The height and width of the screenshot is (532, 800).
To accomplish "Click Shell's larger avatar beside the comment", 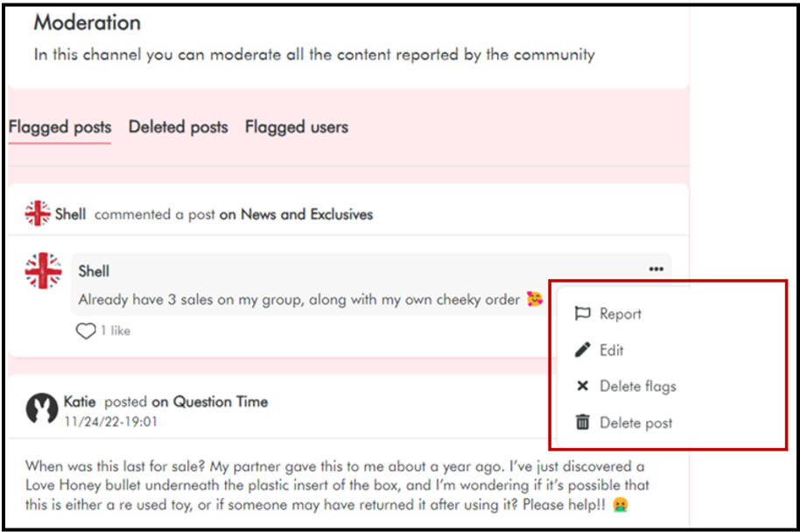I will [x=43, y=271].
